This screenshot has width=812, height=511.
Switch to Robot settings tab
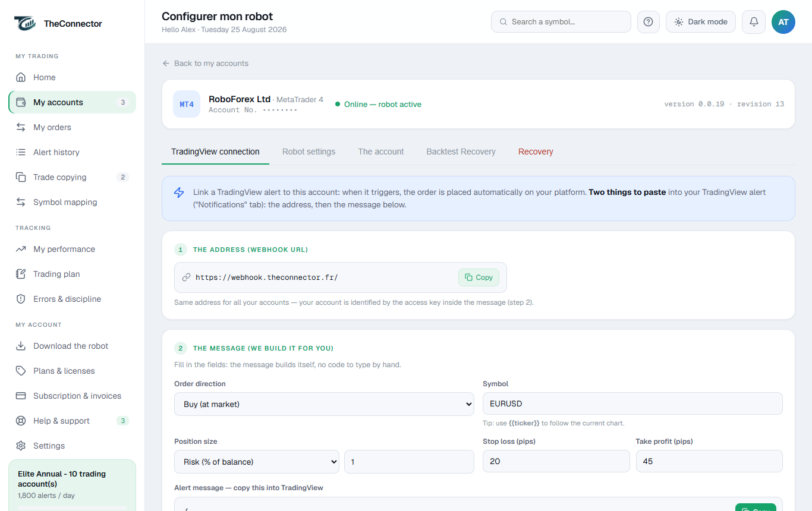(309, 152)
